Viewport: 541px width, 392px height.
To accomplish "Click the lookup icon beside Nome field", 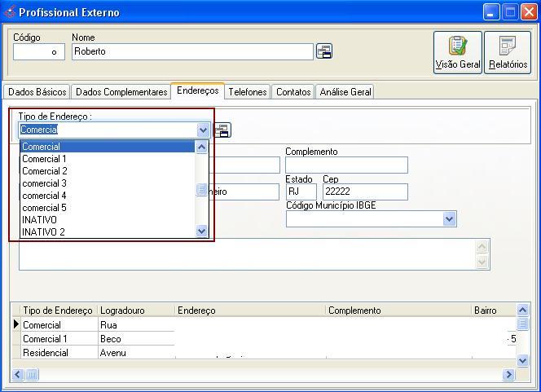I will pos(324,51).
